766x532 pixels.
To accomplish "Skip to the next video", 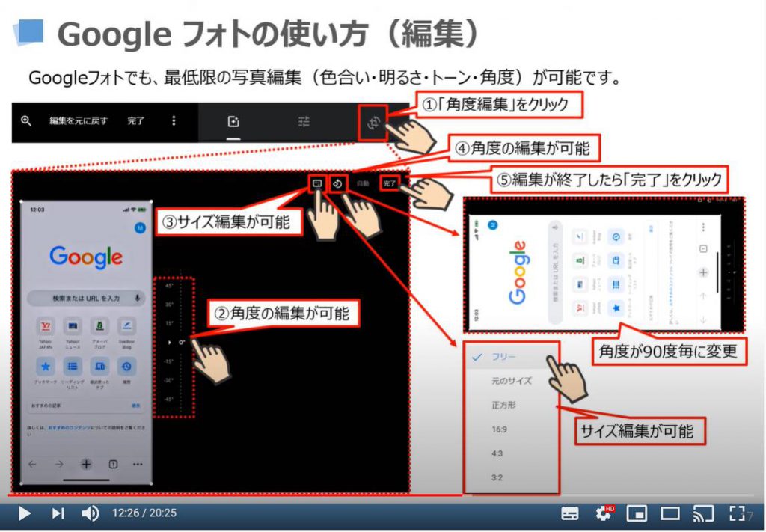I will coord(58,513).
